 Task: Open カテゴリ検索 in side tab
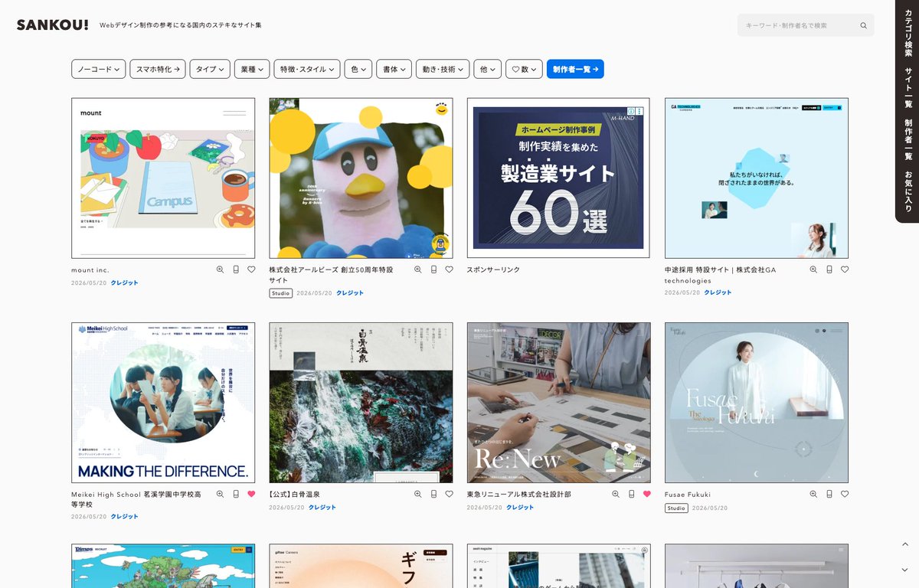(908, 34)
